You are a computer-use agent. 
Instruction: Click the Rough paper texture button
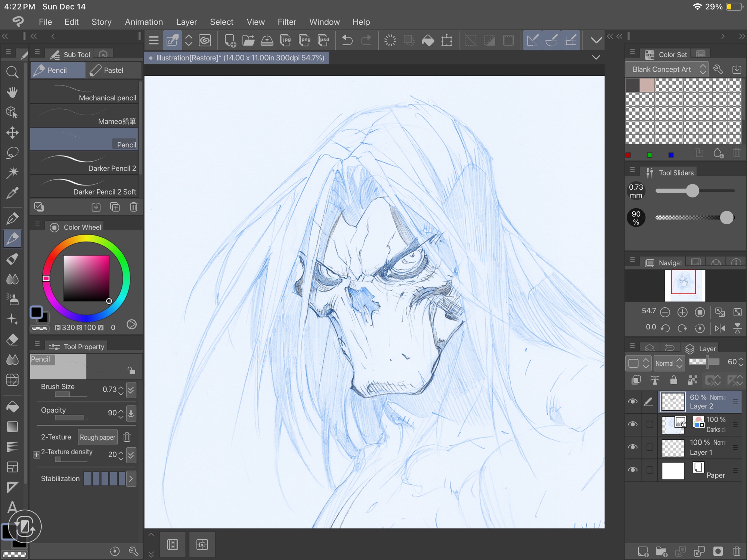[x=97, y=437]
